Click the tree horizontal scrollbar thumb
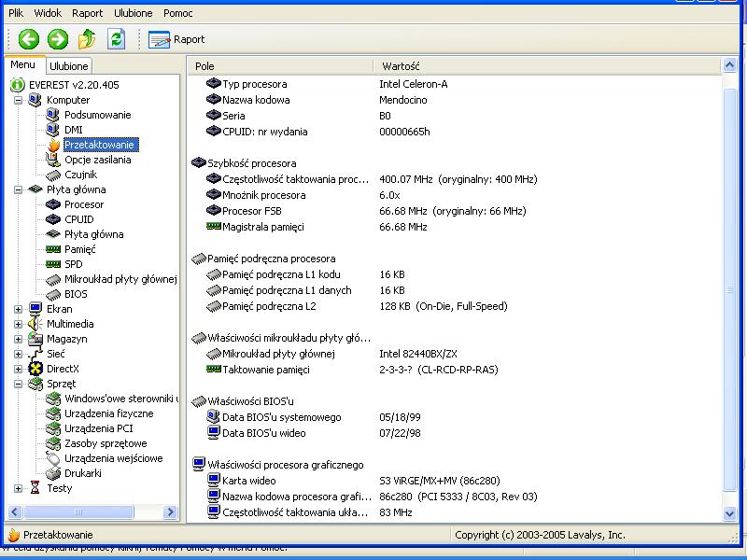This screenshot has height=560, width=747. (x=78, y=511)
